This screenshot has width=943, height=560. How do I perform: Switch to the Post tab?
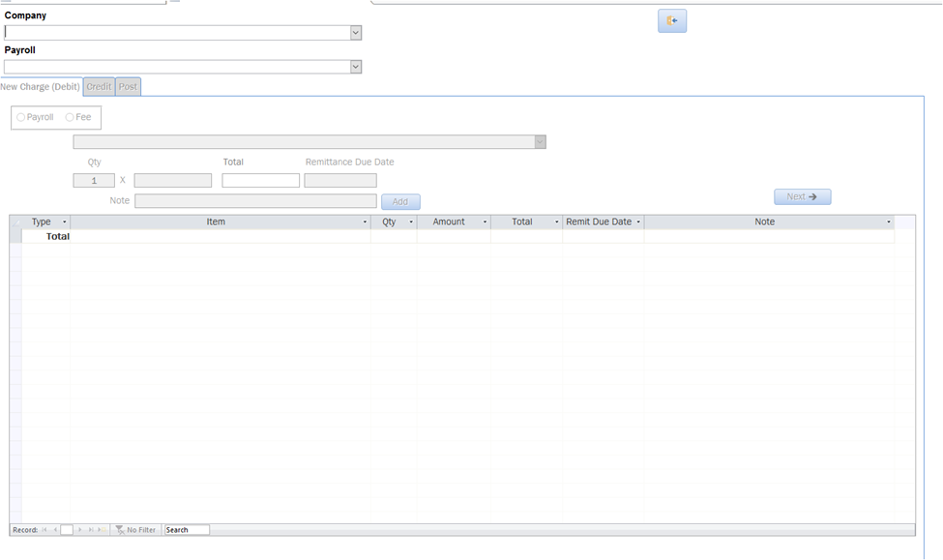[x=128, y=87]
